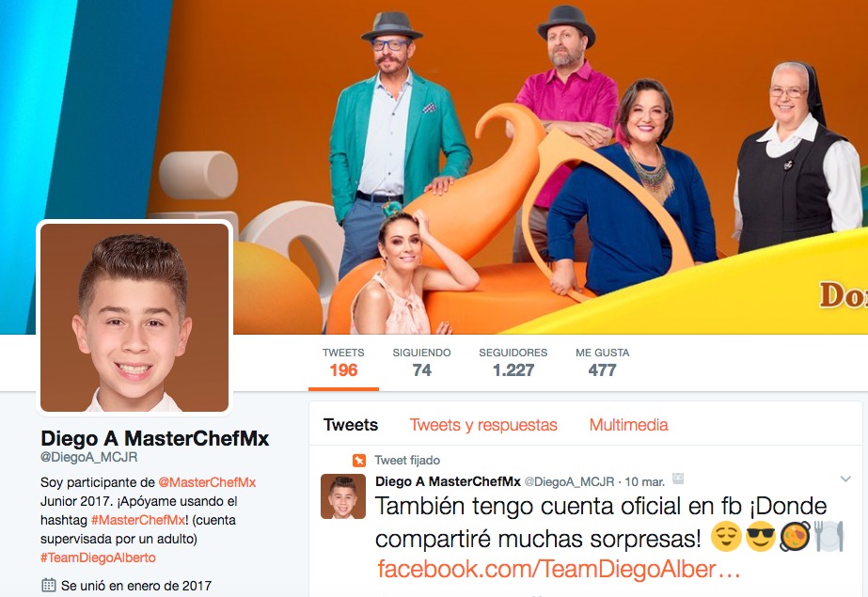Open the @MasterChefMx mention link in bio
868x597 pixels.
[x=207, y=482]
